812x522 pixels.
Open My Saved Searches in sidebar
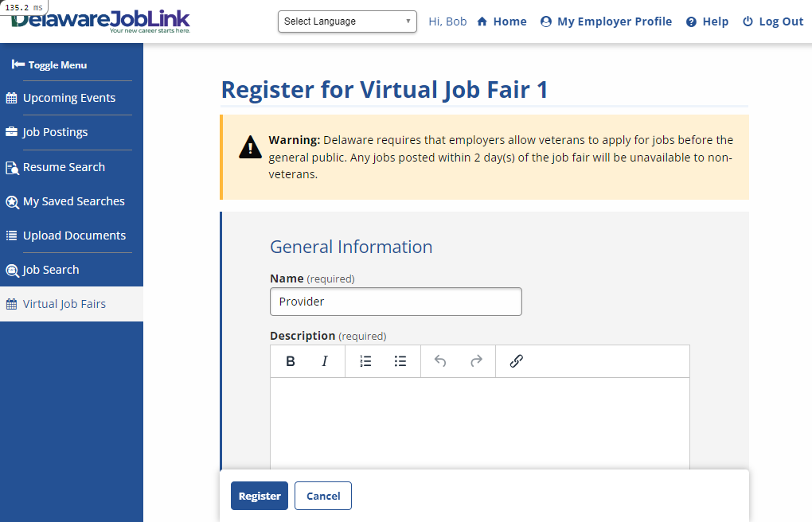coord(73,201)
